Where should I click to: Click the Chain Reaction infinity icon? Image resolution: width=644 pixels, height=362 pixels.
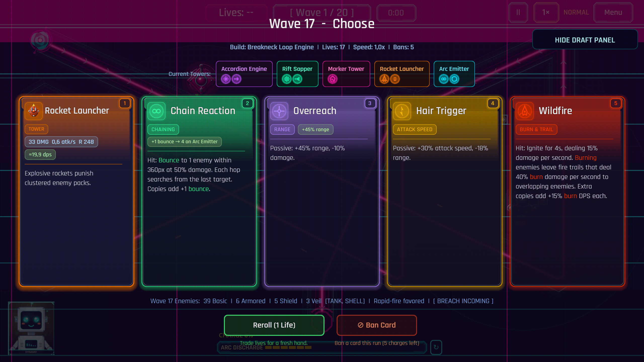pos(156,111)
